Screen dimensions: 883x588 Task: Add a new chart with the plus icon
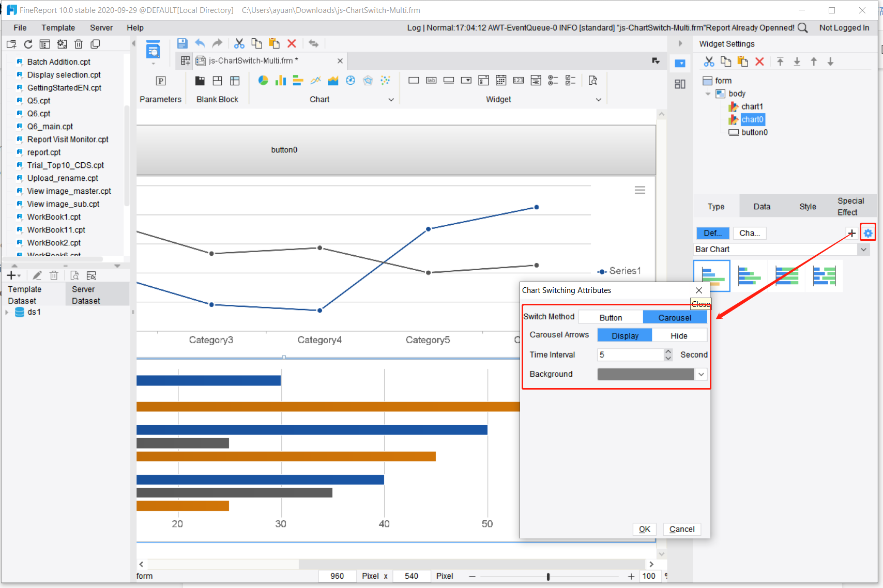tap(851, 233)
